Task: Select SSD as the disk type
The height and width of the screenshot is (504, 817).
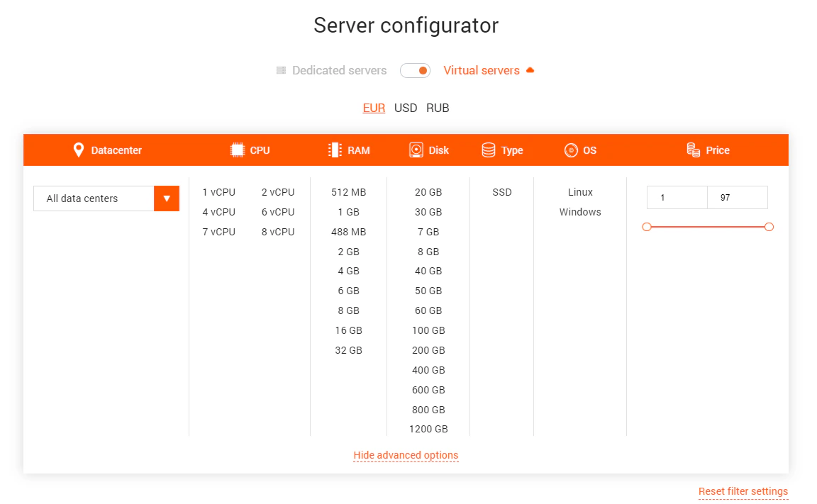Action: [501, 192]
